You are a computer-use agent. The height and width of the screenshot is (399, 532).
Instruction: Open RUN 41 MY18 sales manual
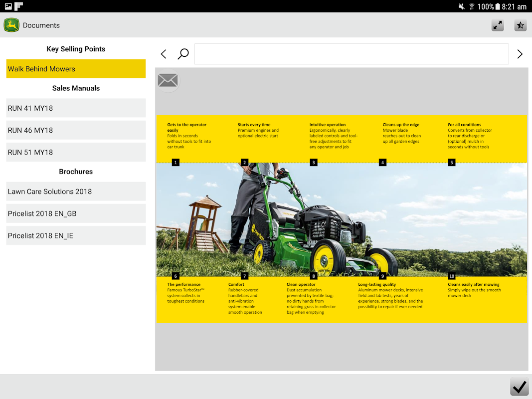coord(76,108)
